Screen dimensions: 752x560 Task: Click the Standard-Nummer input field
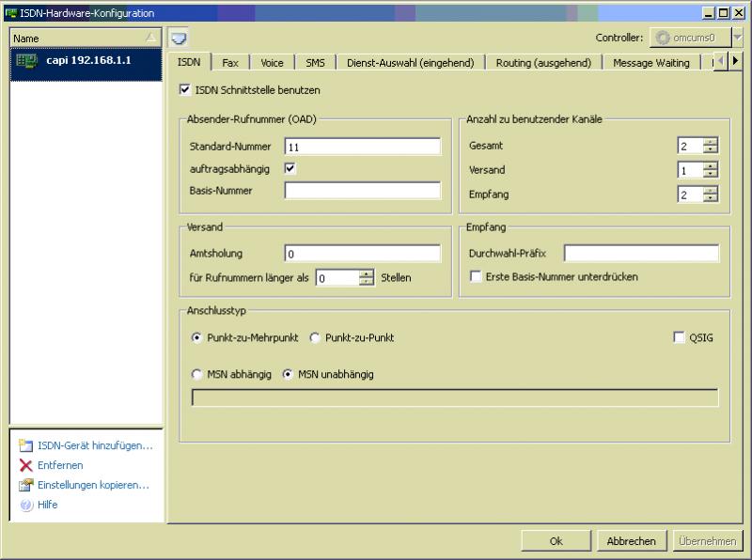362,147
